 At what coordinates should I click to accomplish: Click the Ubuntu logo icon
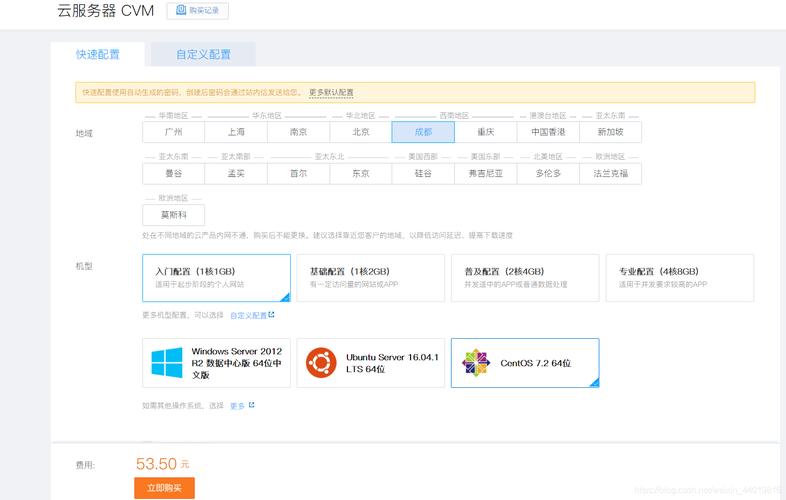pos(321,363)
